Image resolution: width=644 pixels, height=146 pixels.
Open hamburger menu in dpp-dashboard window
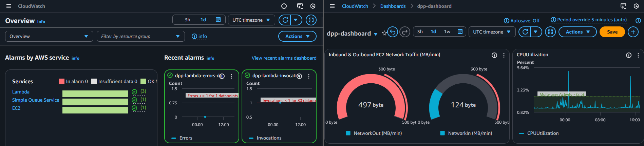(332, 6)
